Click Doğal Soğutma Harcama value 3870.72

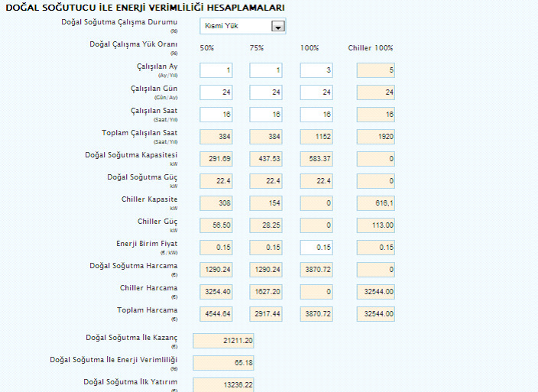point(316,270)
